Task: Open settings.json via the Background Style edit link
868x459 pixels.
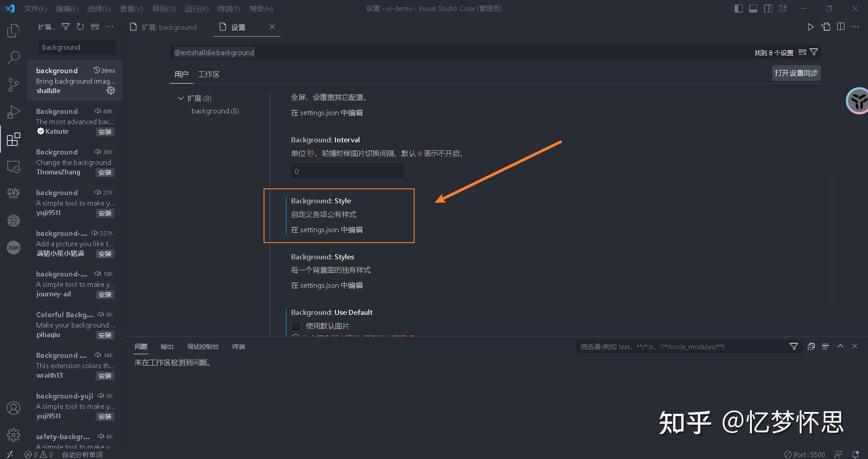Action: pyautogui.click(x=326, y=229)
